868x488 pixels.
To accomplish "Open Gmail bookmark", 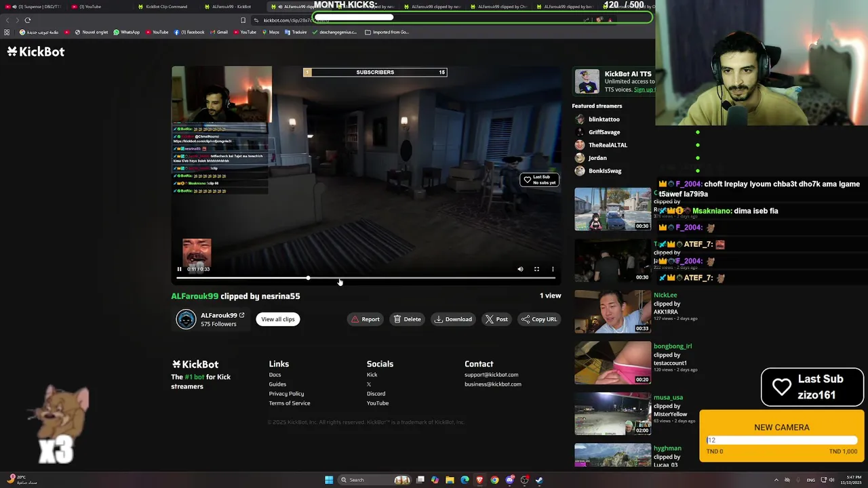I will [218, 32].
